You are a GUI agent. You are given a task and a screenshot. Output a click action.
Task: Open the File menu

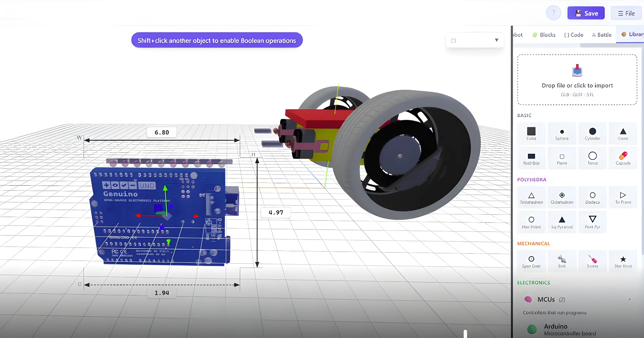coord(626,13)
